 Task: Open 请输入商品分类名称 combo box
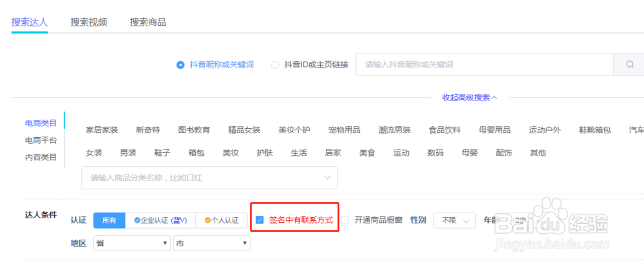pos(209,178)
